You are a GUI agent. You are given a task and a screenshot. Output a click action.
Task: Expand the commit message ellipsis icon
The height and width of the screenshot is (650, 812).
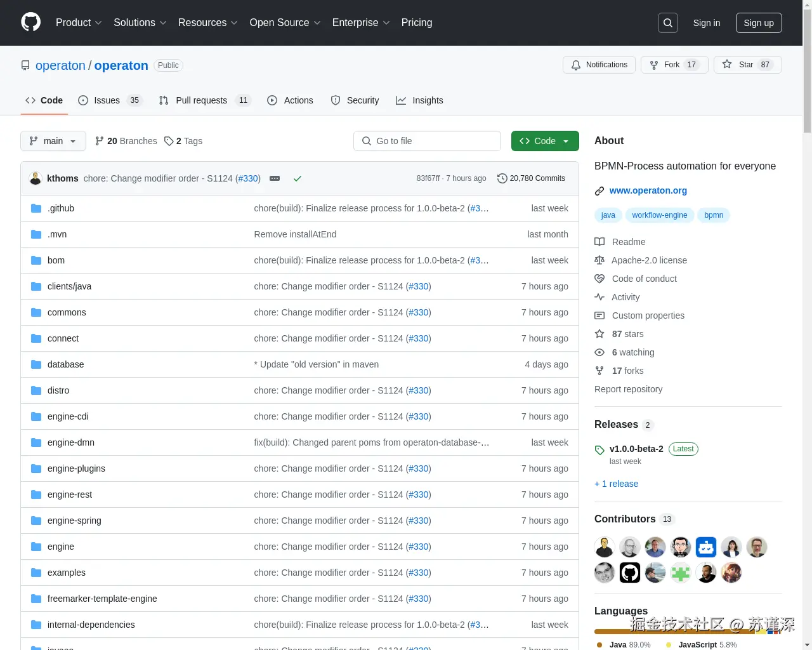pyautogui.click(x=275, y=178)
